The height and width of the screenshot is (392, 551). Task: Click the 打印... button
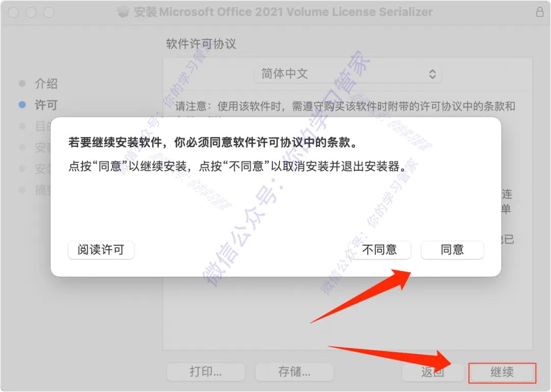pos(206,372)
